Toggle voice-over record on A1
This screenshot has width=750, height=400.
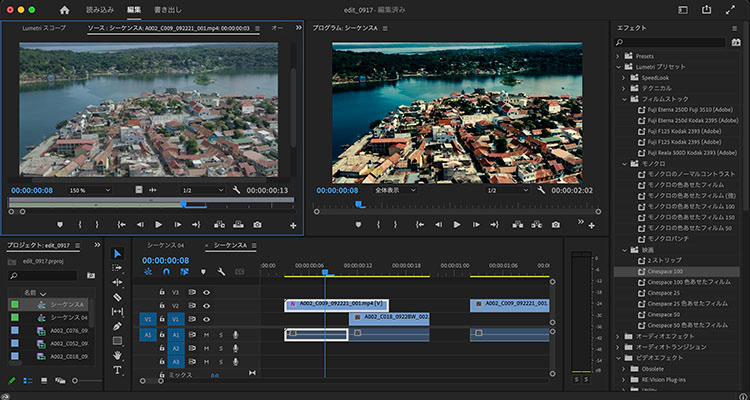[235, 335]
